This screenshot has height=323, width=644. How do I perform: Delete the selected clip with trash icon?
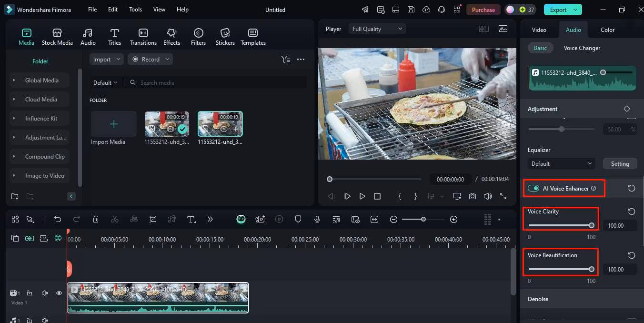[x=96, y=219]
